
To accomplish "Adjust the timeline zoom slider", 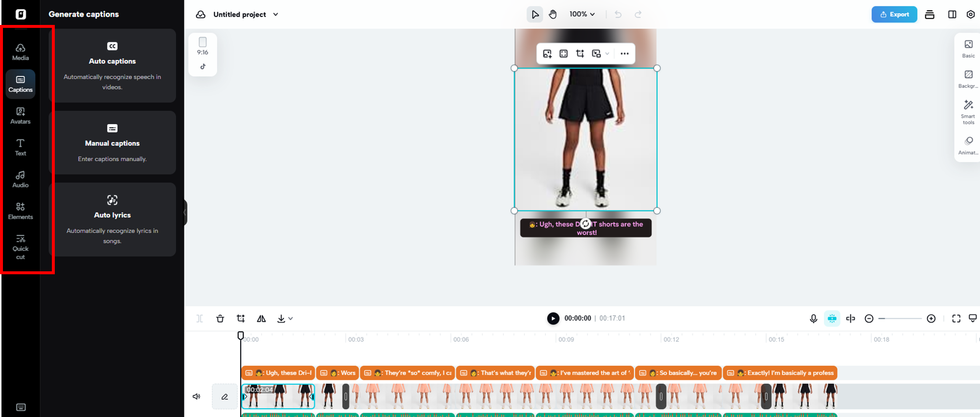I will click(900, 319).
